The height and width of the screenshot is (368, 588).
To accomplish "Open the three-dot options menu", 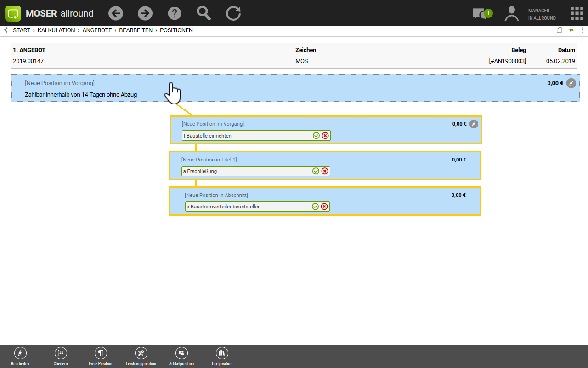I will (x=582, y=30).
